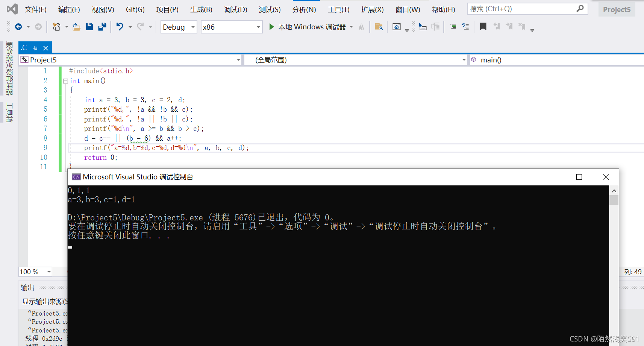The width and height of the screenshot is (644, 346).
Task: Click the Visual Studio logo icon
Action: 12,9
